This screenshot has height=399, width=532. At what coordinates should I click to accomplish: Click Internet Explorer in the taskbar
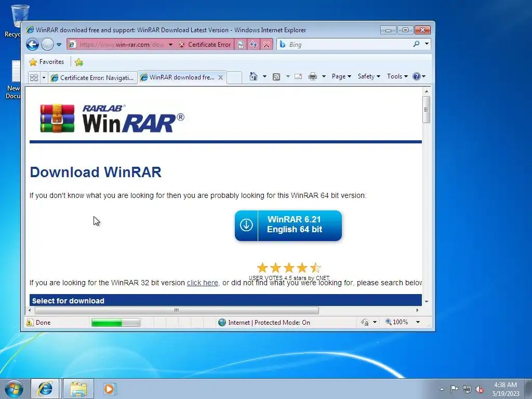(45, 389)
